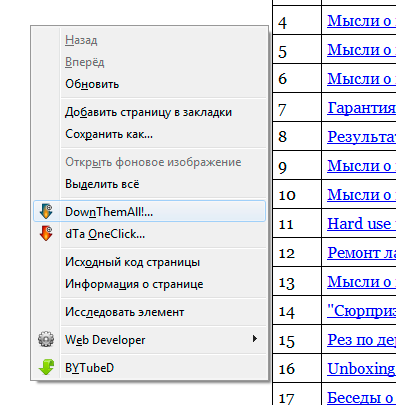Viewport: 396px width, 405px height.
Task: Open the Мысли о link in row 5
Action: coord(361,50)
